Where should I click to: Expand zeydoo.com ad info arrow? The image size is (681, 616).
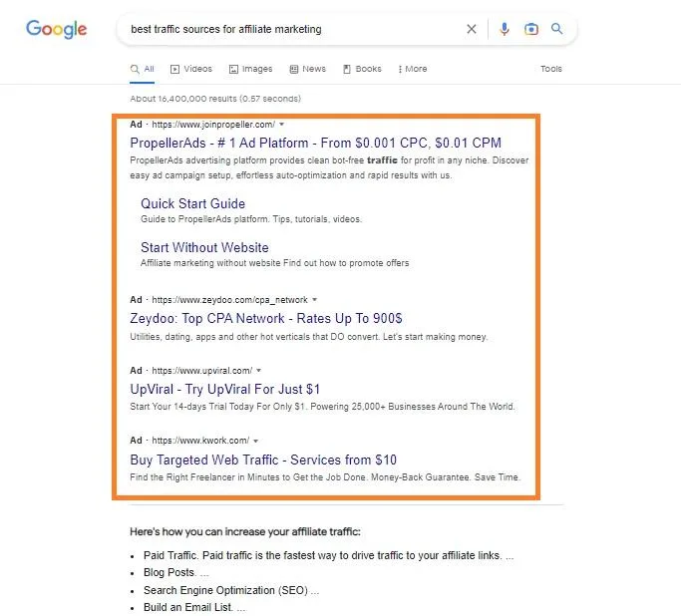(314, 300)
